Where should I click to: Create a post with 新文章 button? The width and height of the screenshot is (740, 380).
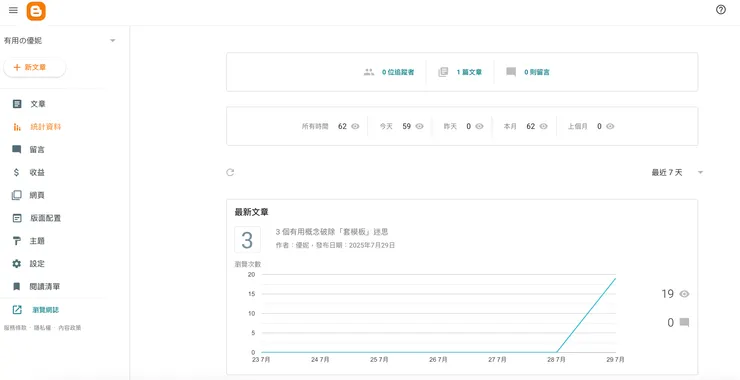34,68
